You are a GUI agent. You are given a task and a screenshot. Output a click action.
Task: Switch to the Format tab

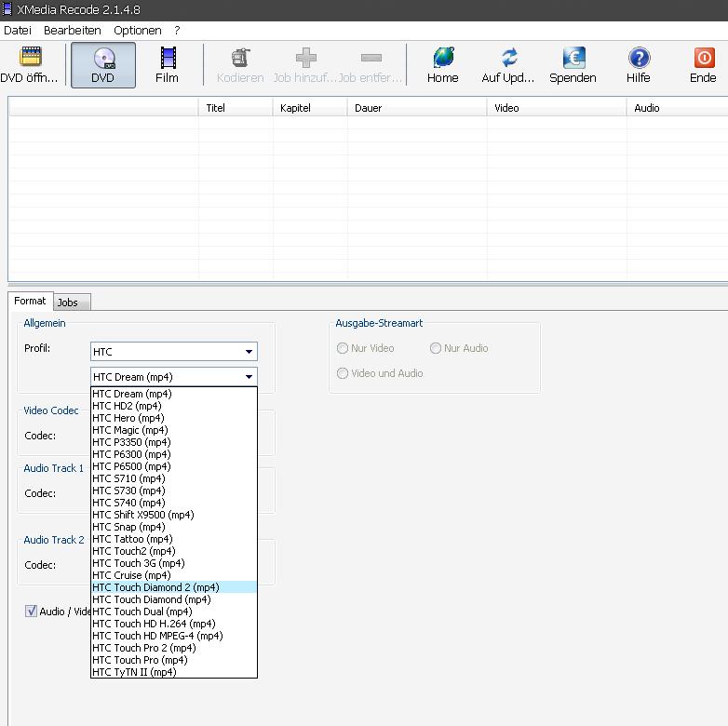tap(30, 301)
